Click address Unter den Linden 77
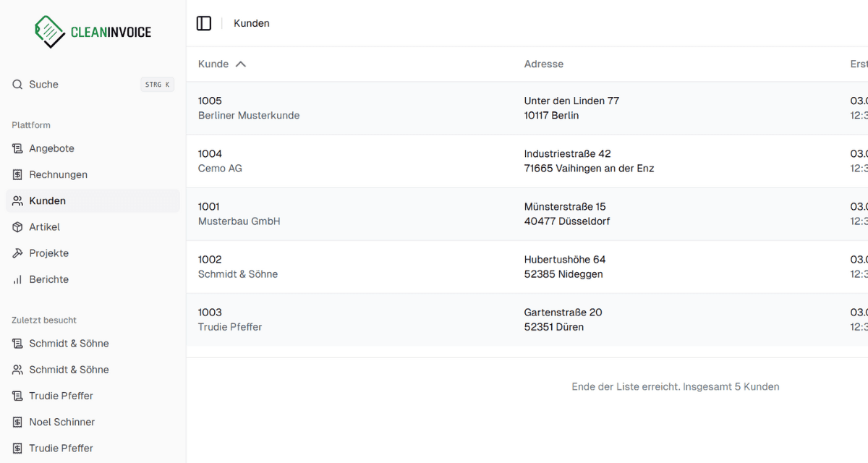 tap(571, 101)
